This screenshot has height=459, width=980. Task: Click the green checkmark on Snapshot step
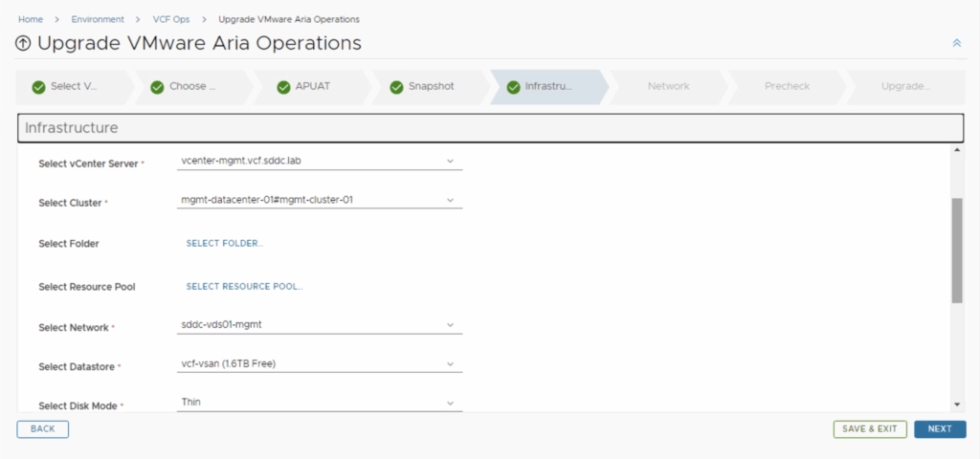[396, 87]
